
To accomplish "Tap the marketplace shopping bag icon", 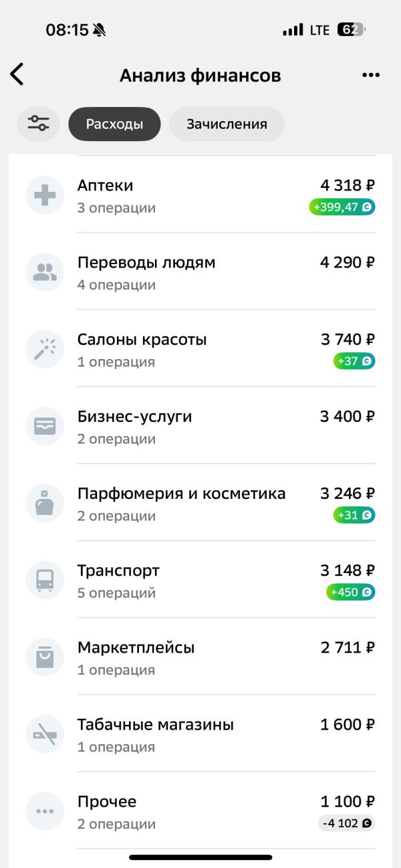I will coord(45,657).
